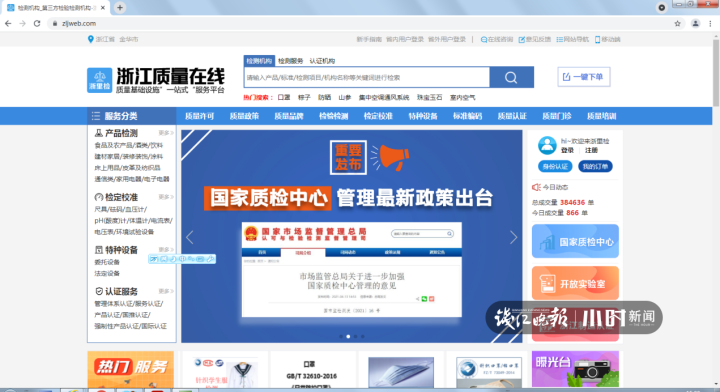Open the 质量认证 nav item

[x=512, y=116]
